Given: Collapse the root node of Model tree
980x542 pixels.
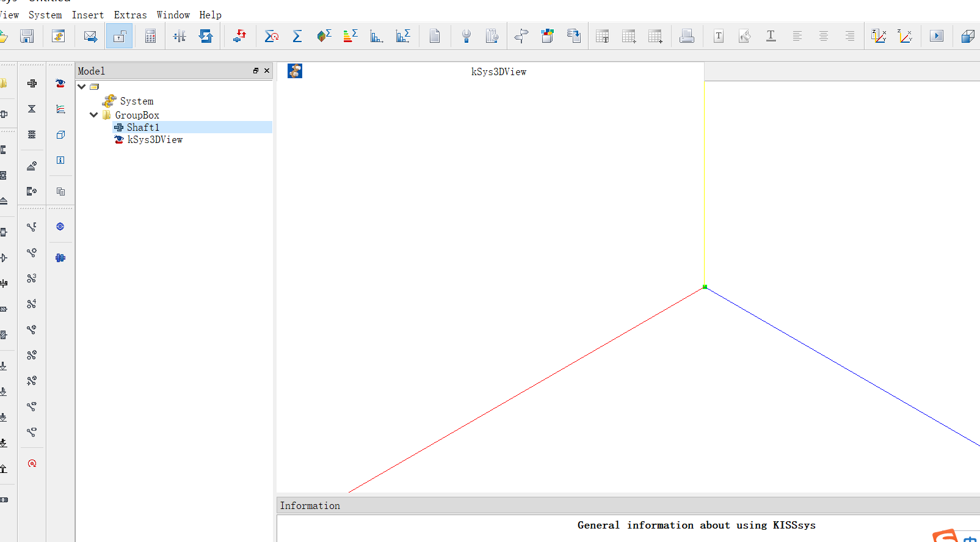Looking at the screenshot, I should [82, 87].
